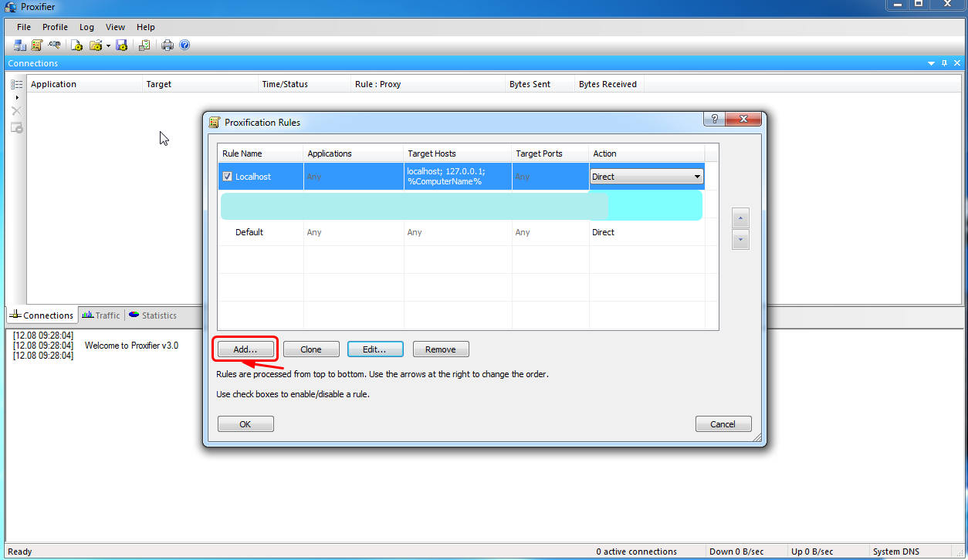Sort by the Application column in Connections
This screenshot has height=560, width=968.
pyautogui.click(x=85, y=84)
